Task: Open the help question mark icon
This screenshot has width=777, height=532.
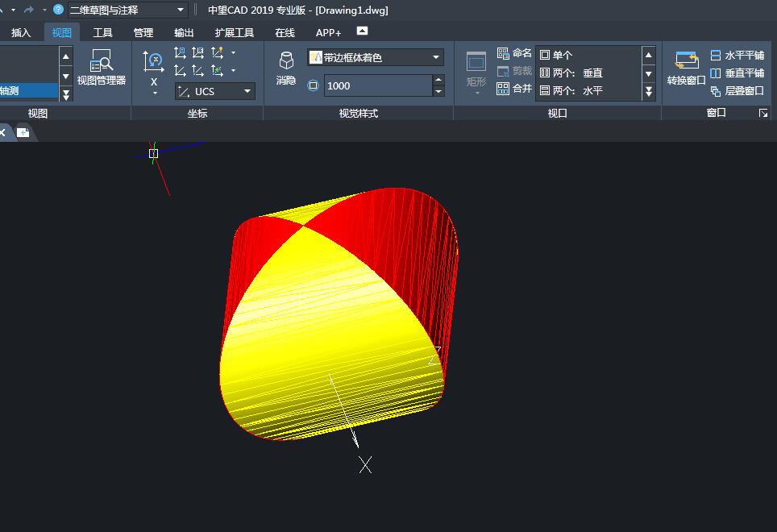Action: tap(58, 10)
